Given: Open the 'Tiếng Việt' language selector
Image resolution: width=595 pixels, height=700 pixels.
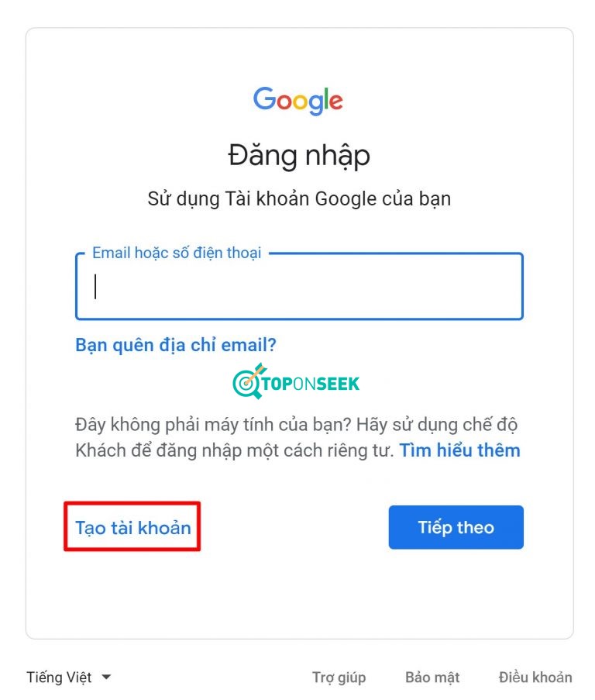Looking at the screenshot, I should tap(69, 678).
